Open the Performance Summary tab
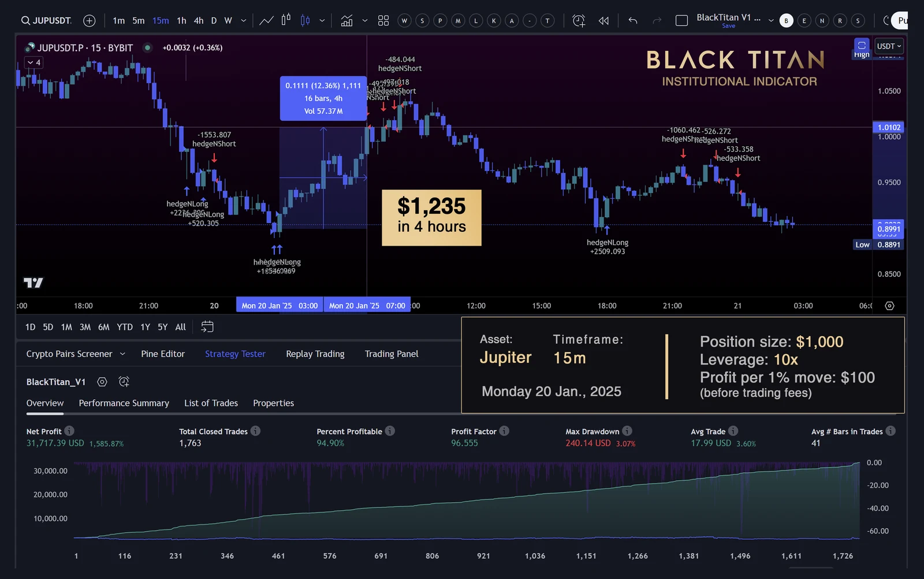Image resolution: width=924 pixels, height=579 pixels. coord(124,403)
